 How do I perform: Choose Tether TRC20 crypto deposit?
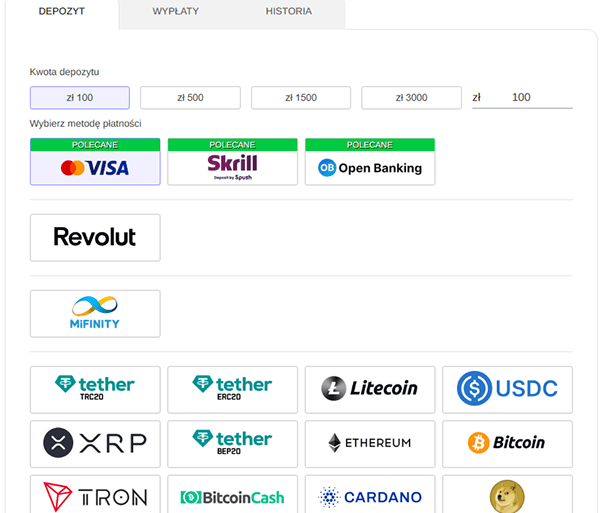point(95,389)
